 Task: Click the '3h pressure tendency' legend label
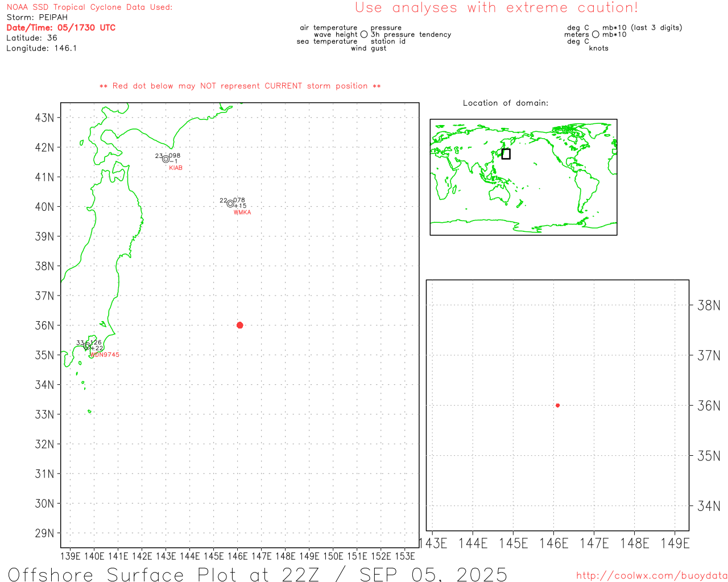411,35
